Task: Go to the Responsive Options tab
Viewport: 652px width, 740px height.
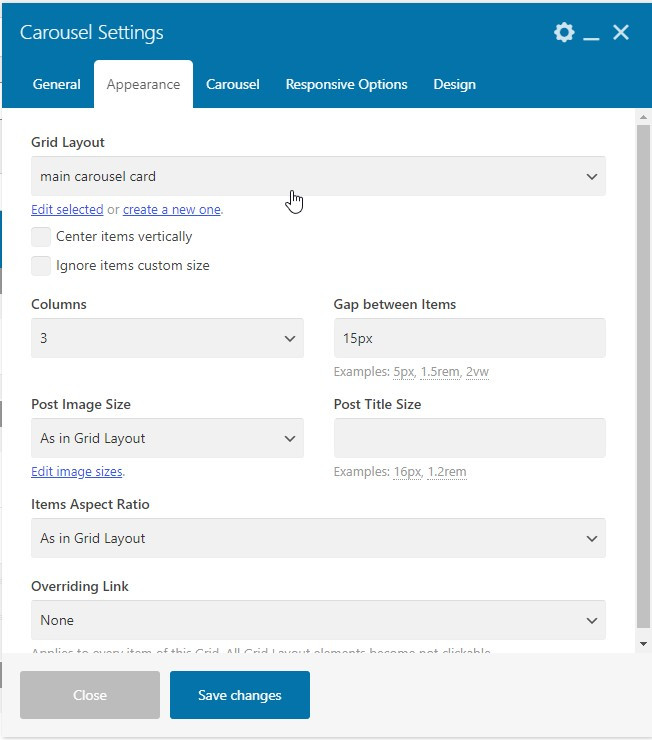Action: pos(346,85)
